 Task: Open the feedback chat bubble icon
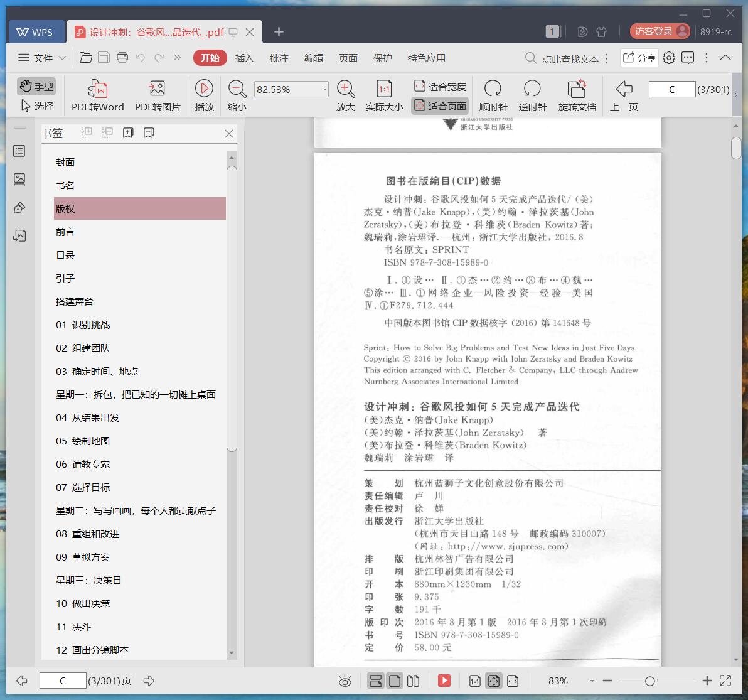(688, 58)
